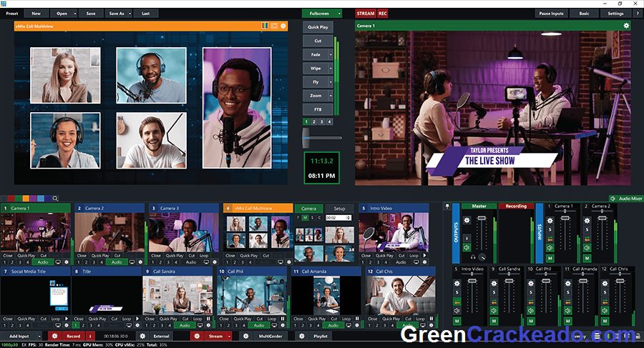The image size is (644, 348).
Task: Click the pin icon beside audio outputs
Action: [447, 207]
